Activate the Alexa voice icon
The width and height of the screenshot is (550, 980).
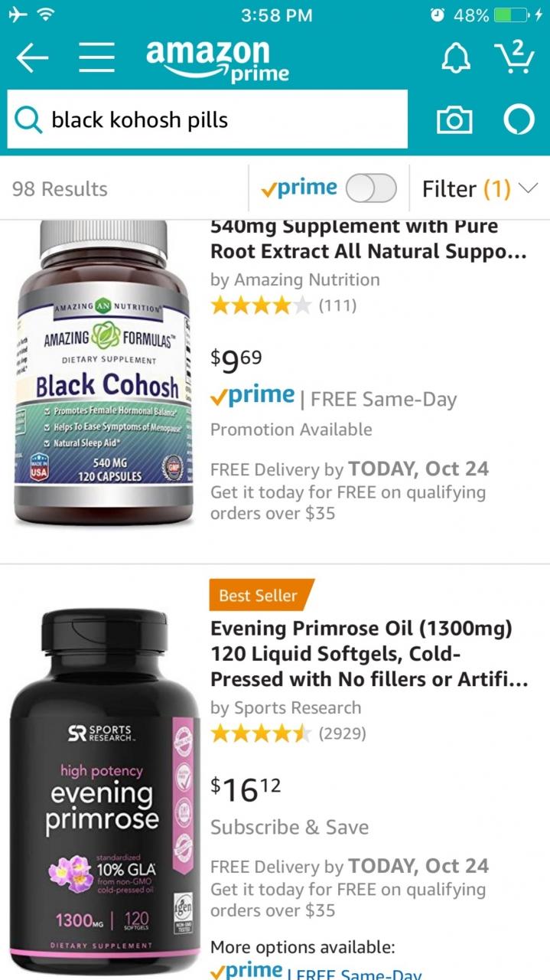tap(518, 119)
